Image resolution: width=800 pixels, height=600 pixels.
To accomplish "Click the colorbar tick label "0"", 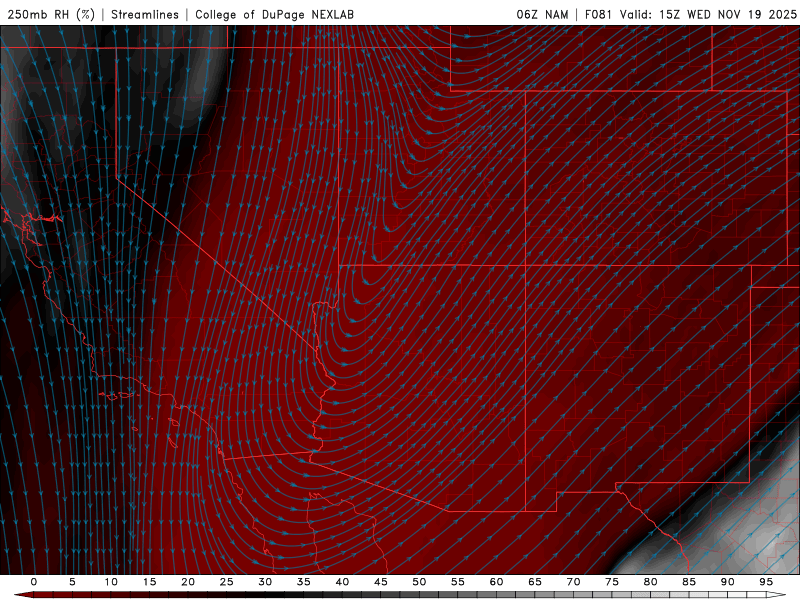I will pos(34,582).
